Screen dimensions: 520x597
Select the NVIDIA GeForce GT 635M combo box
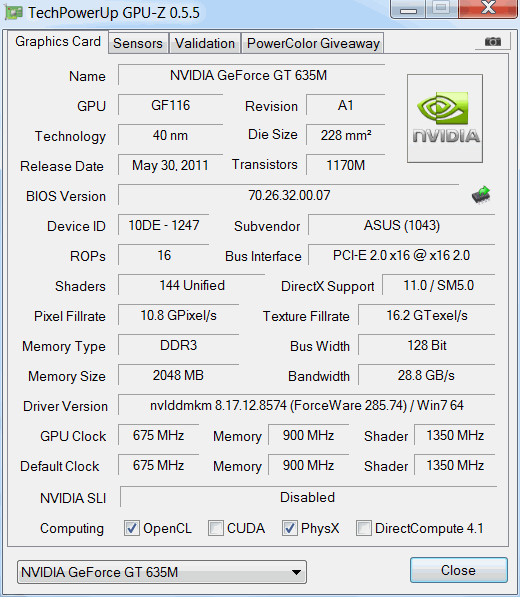[162, 572]
